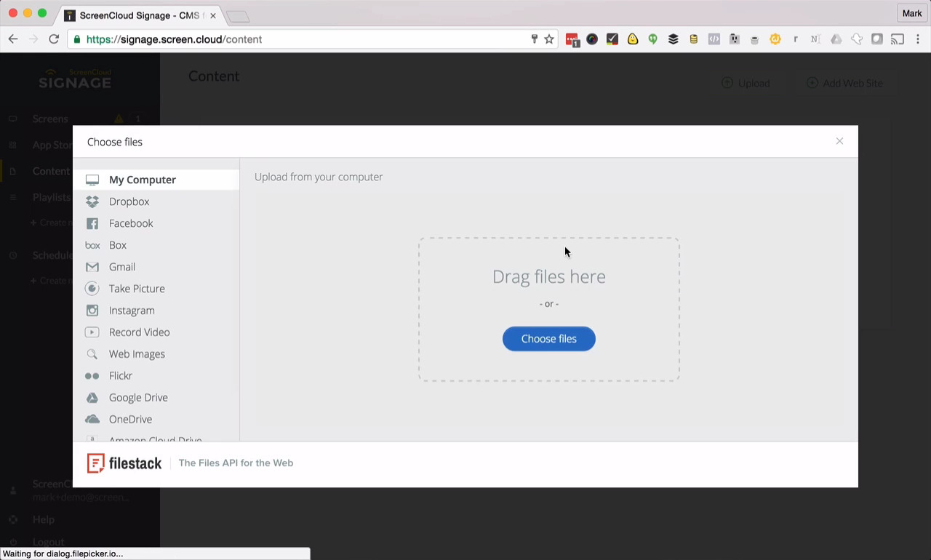The image size is (931, 560).
Task: Switch to Google Drive source label
Action: 138,398
